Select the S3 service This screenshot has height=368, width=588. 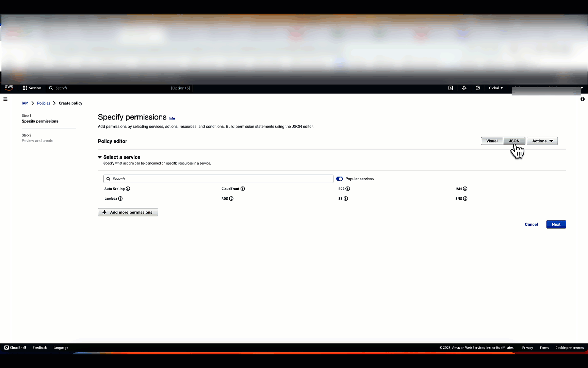pos(340,199)
